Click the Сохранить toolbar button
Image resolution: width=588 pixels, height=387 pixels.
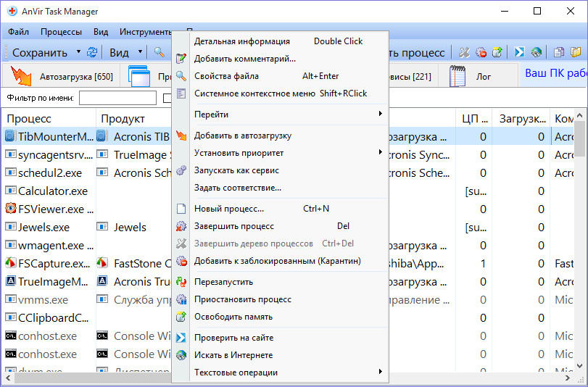pyautogui.click(x=39, y=52)
